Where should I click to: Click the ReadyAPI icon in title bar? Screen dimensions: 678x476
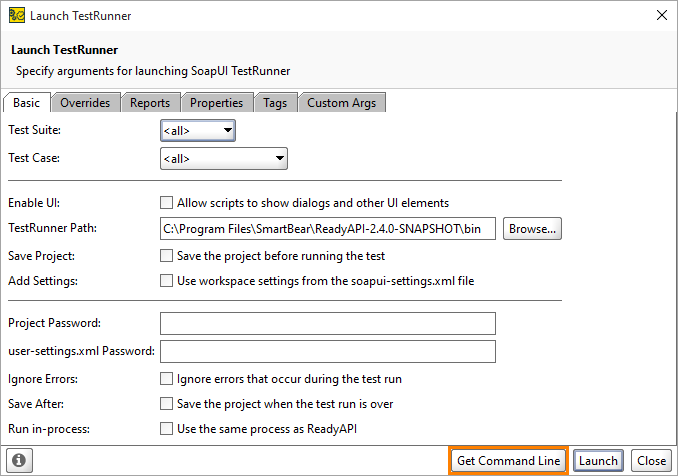coord(17,15)
